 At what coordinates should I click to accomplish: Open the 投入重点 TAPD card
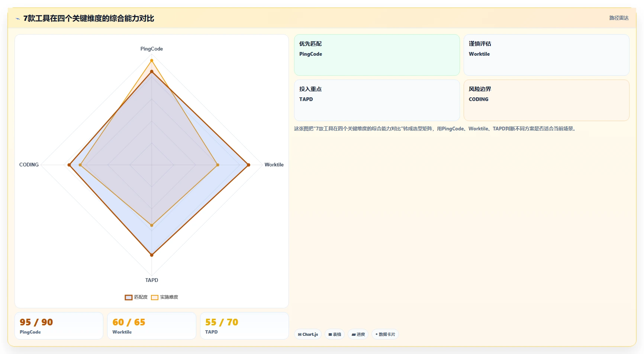(377, 100)
